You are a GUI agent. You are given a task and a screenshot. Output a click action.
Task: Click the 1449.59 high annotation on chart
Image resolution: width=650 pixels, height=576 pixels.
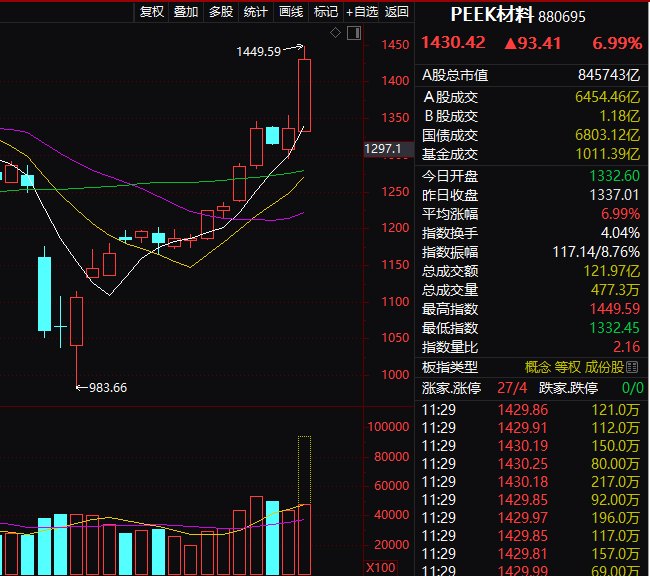pyautogui.click(x=259, y=52)
